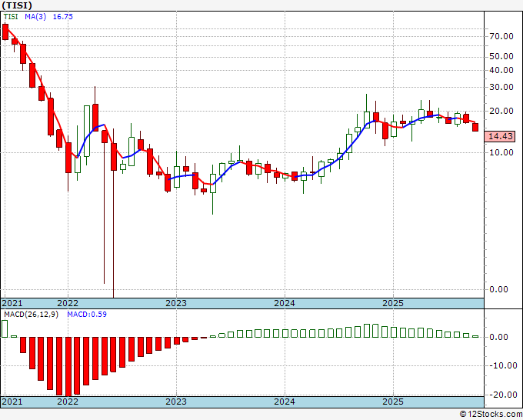This screenshot has width=523, height=420.
Task: Click 2024 on the price chart timeline
Action: (x=285, y=303)
